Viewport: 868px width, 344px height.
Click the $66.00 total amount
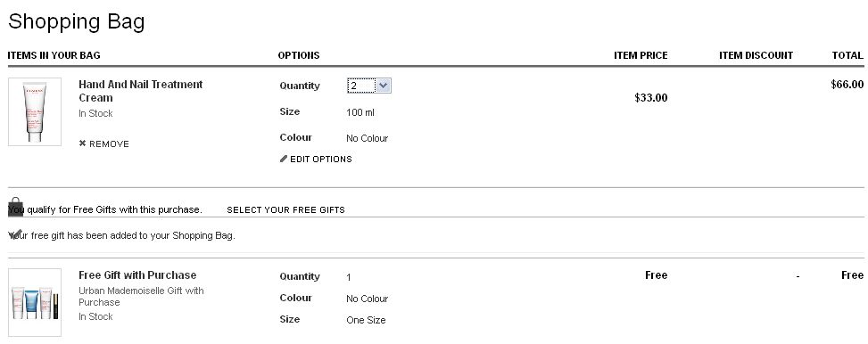pyautogui.click(x=847, y=85)
